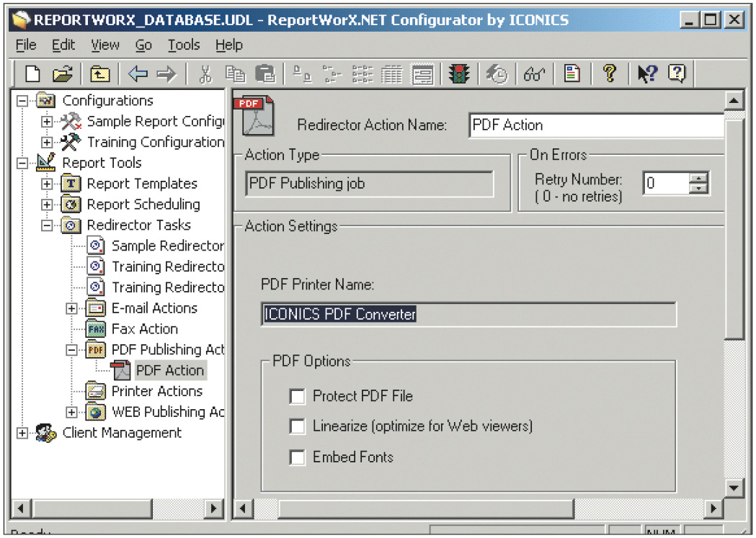Collapse the Report Tools node
The height and width of the screenshot is (538, 756).
tap(22, 163)
